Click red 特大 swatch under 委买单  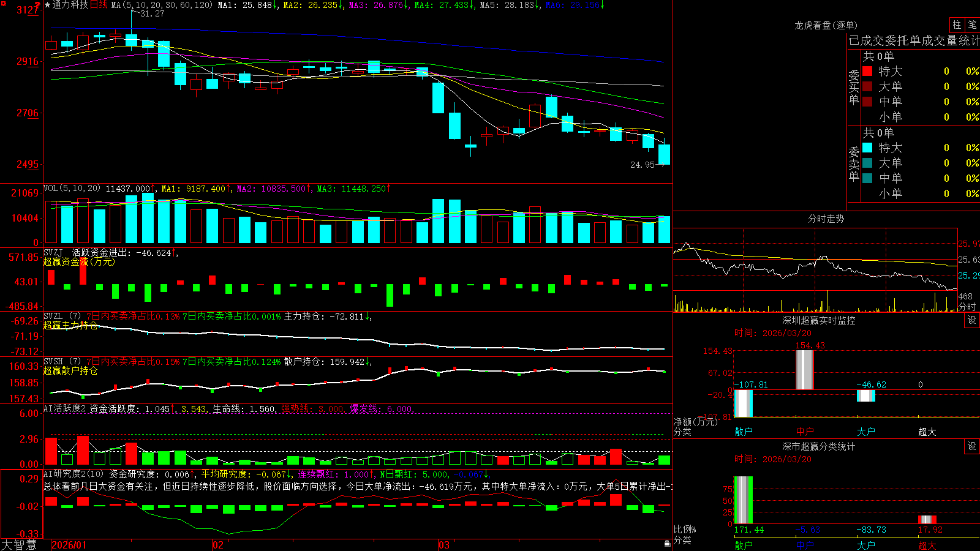(867, 71)
